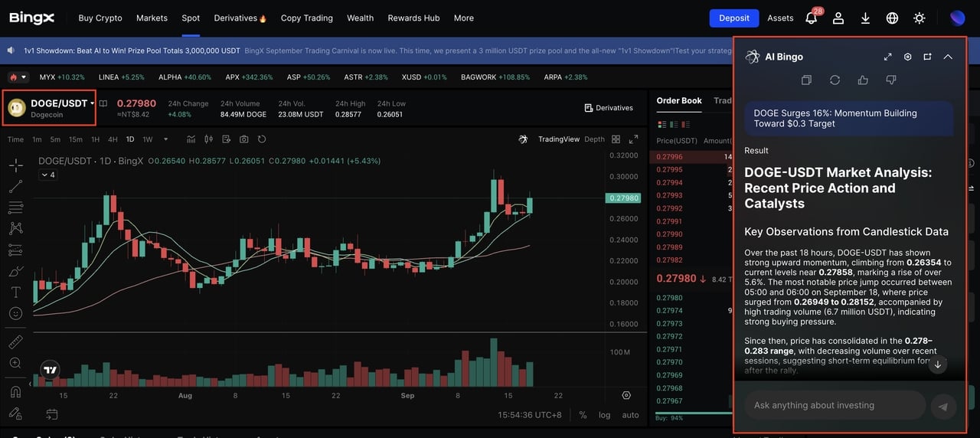Click the Derivatives button above chart
This screenshot has height=438, width=980.
609,108
